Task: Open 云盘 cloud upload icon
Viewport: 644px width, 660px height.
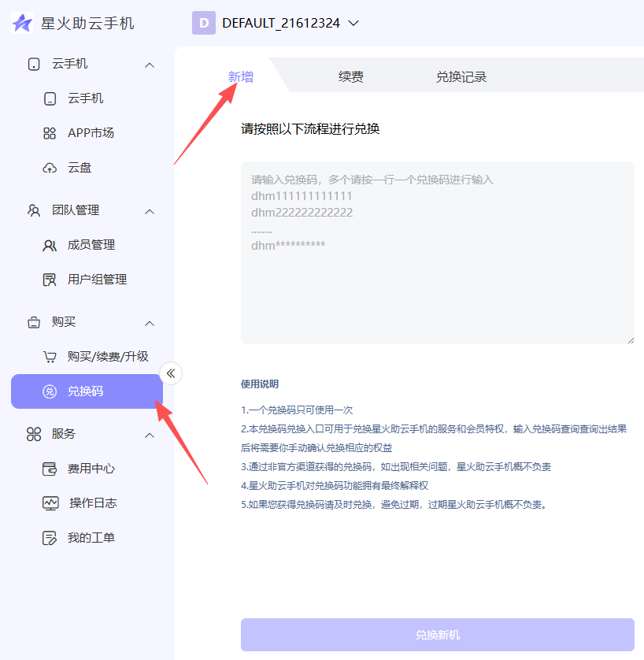Action: pyautogui.click(x=50, y=169)
